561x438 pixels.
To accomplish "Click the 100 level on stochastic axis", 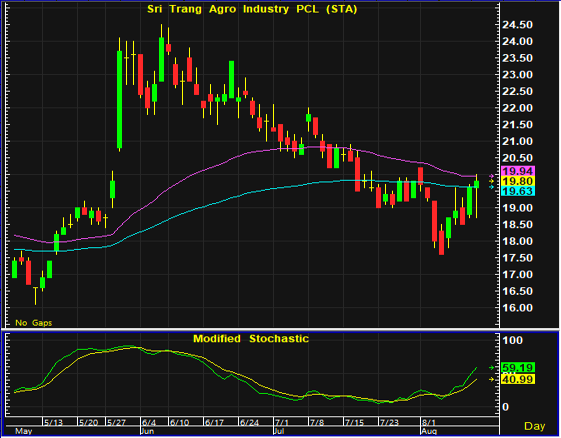I will [x=513, y=340].
